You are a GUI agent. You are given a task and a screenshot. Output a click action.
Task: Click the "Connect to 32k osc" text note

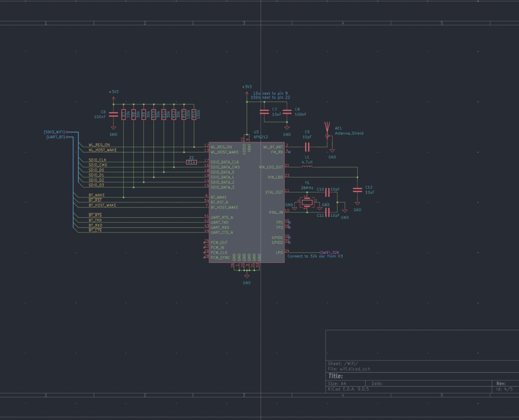[315, 256]
